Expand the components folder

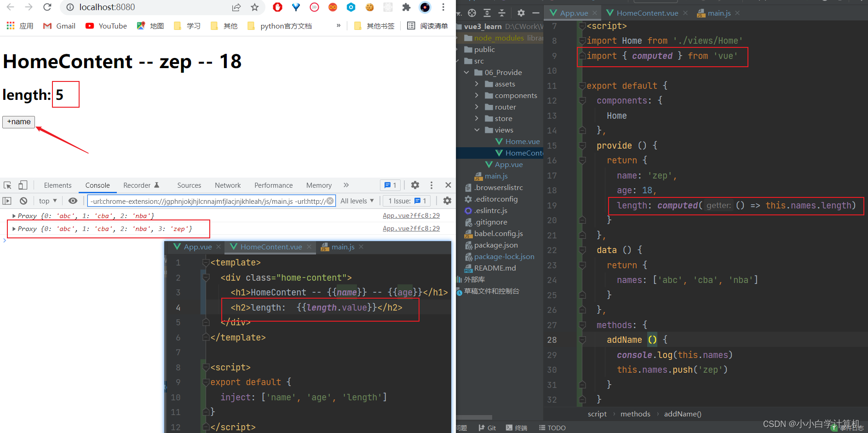(477, 95)
